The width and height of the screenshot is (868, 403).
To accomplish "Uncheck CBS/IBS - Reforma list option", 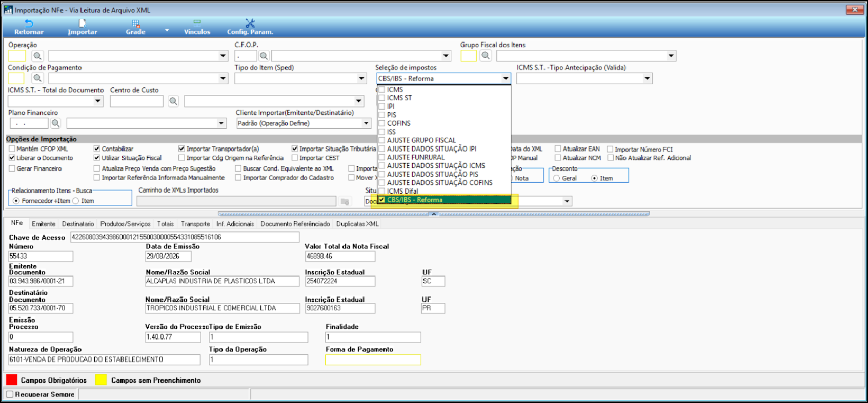I will pyautogui.click(x=381, y=200).
